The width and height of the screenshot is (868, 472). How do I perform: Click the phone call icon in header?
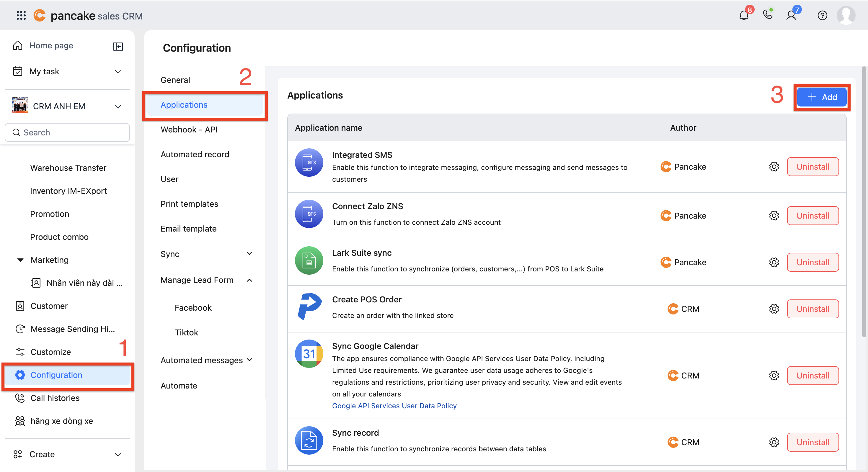[768, 15]
